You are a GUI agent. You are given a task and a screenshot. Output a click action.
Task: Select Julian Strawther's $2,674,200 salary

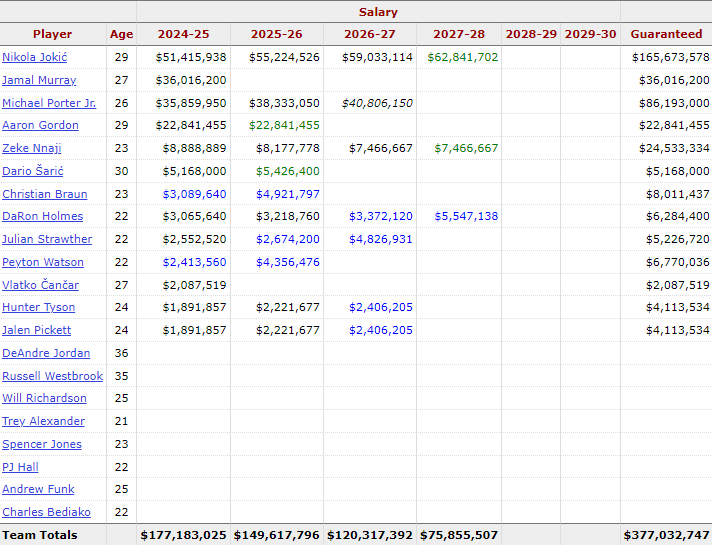[288, 239]
